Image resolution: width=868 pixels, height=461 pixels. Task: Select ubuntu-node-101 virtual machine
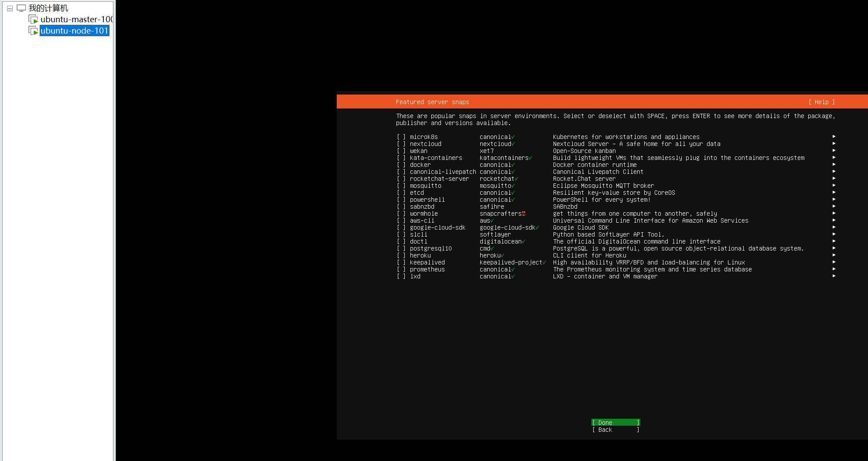tap(74, 31)
